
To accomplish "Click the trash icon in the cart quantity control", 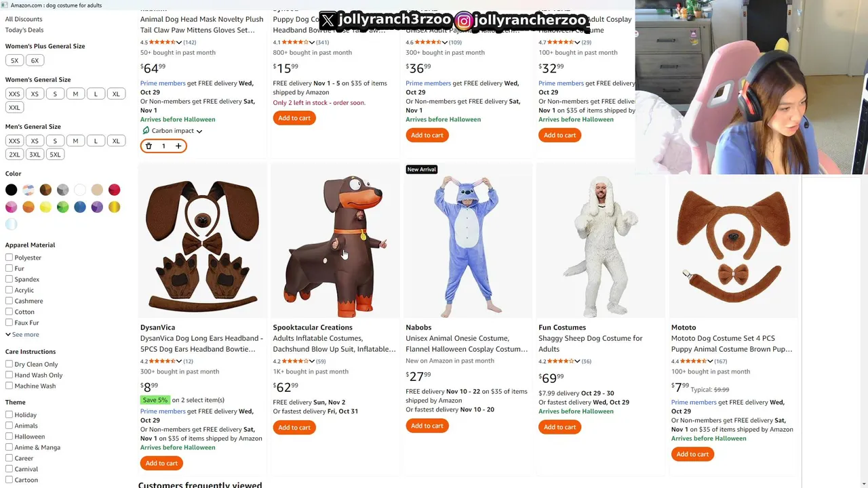I will (149, 146).
